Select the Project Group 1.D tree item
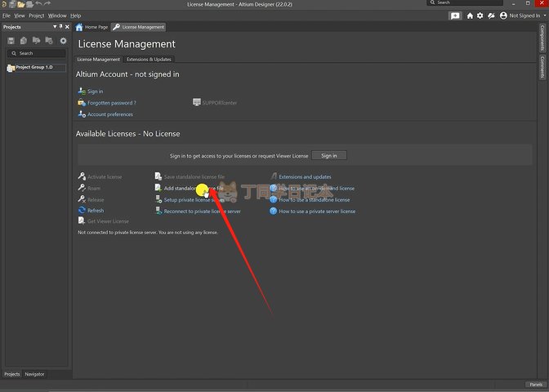549x392 pixels. (36, 67)
